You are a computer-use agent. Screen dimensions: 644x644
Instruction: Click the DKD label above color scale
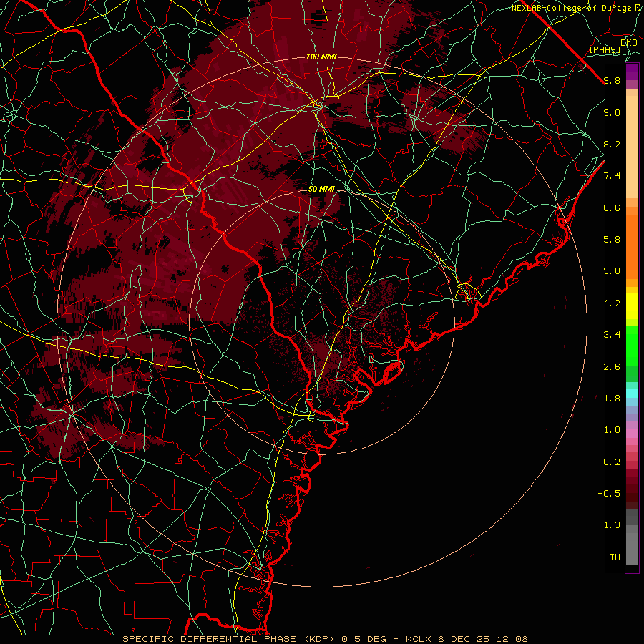pyautogui.click(x=629, y=43)
